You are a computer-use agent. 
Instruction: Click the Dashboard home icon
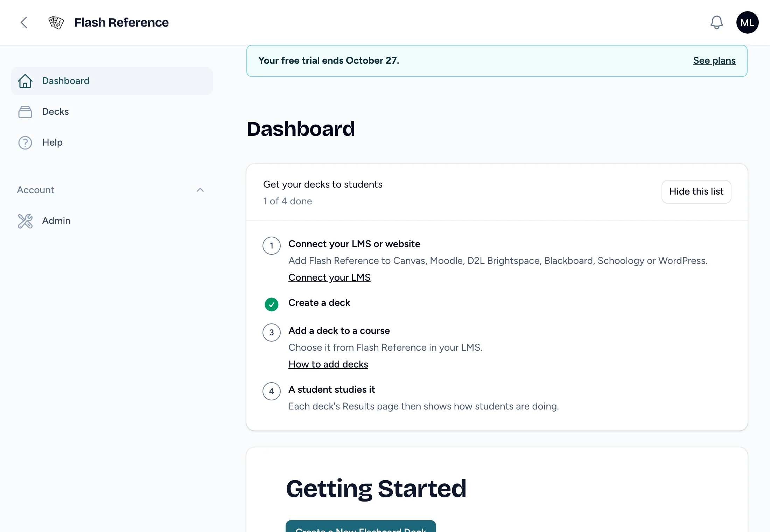[x=25, y=81]
